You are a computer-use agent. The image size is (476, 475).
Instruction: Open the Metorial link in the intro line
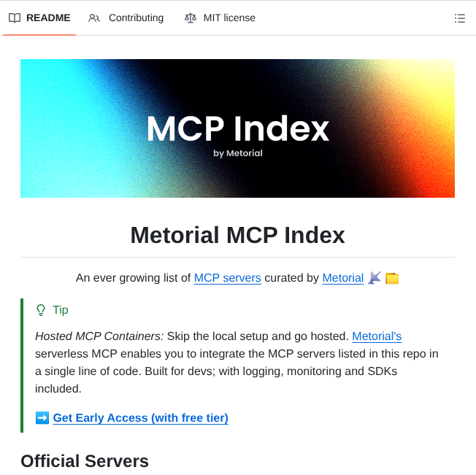(342, 278)
